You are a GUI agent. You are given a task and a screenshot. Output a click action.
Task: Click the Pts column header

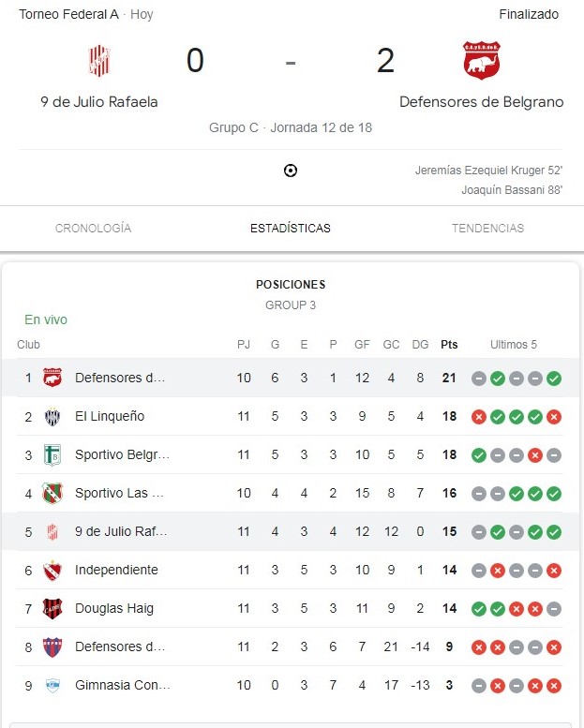click(x=449, y=345)
